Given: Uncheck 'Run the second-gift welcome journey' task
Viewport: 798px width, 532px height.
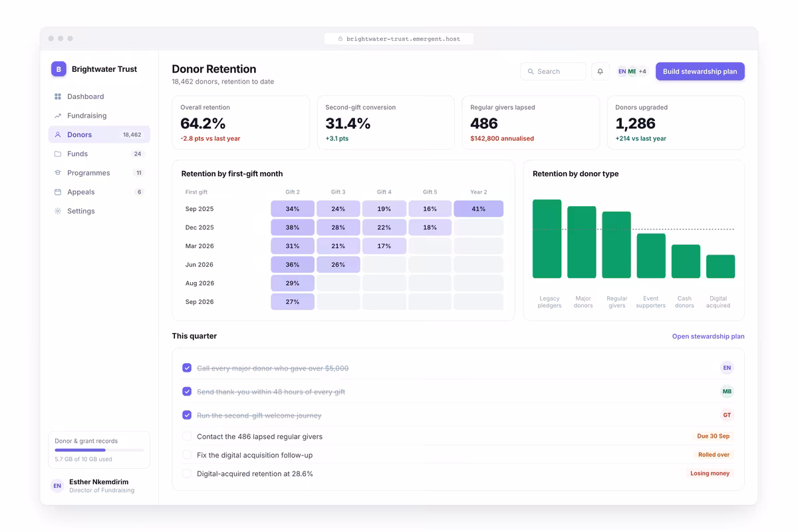Looking at the screenshot, I should click(x=187, y=415).
